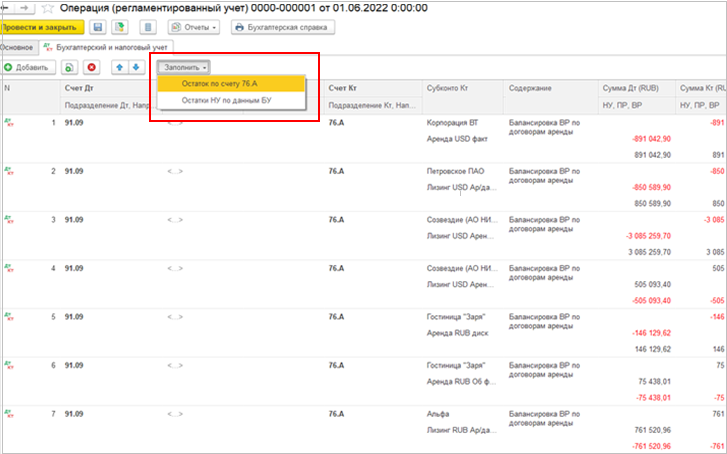
Task: Click the amount -146 129,62
Action: pyautogui.click(x=651, y=333)
